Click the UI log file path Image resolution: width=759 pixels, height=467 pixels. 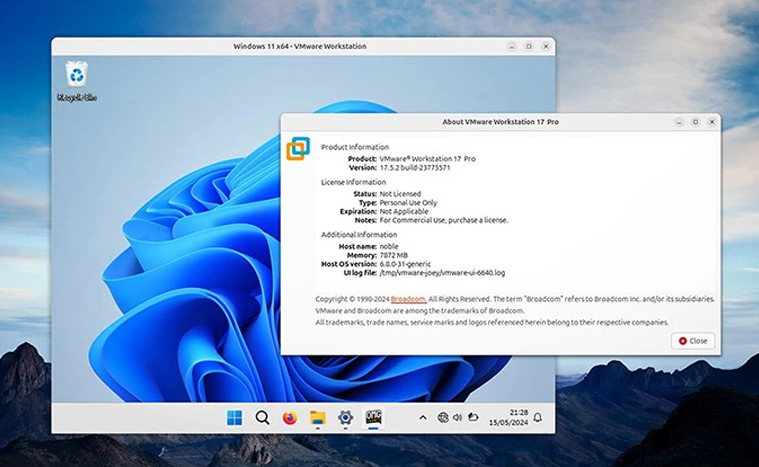[x=442, y=272]
